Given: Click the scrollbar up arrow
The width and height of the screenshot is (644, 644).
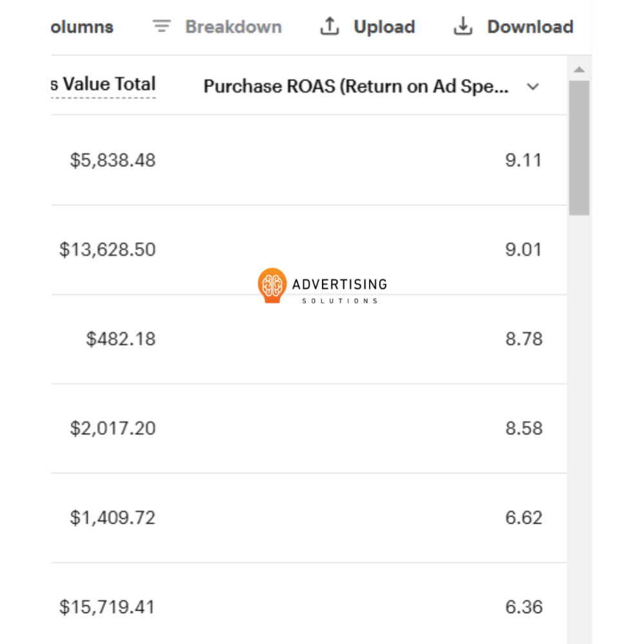Looking at the screenshot, I should coord(579,70).
